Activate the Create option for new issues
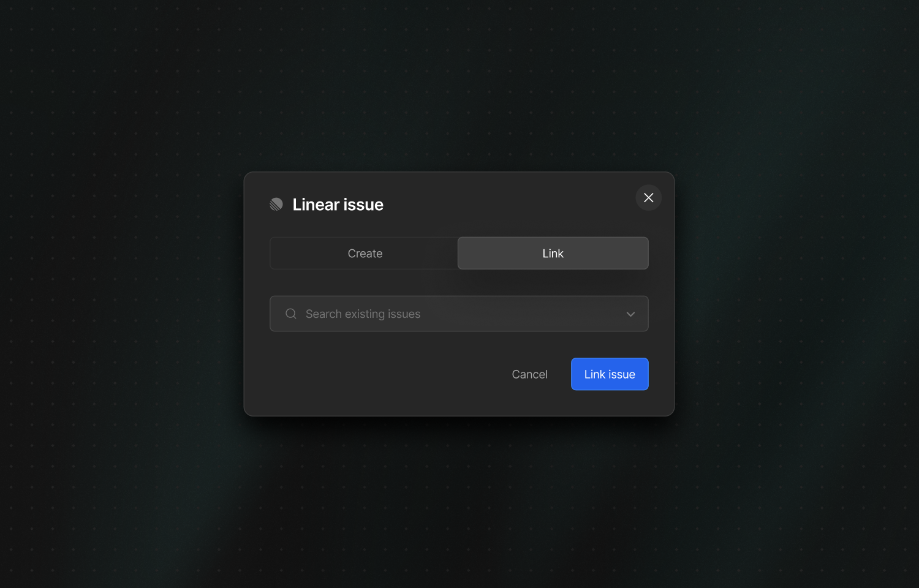The width and height of the screenshot is (919, 588). pos(365,253)
